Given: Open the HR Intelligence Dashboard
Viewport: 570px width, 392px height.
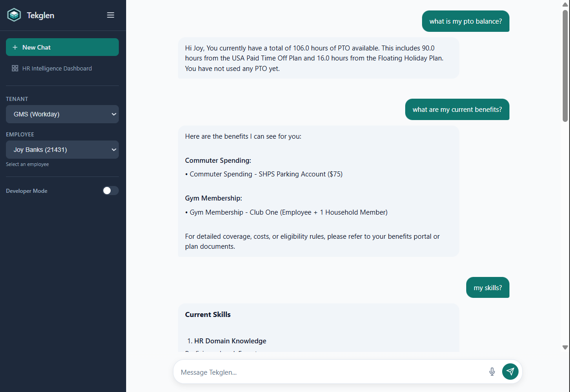Looking at the screenshot, I should (x=57, y=68).
